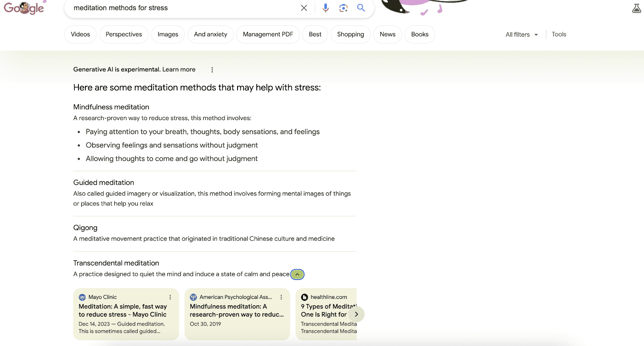Click 'Here are some meditation methods' headline

197,88
